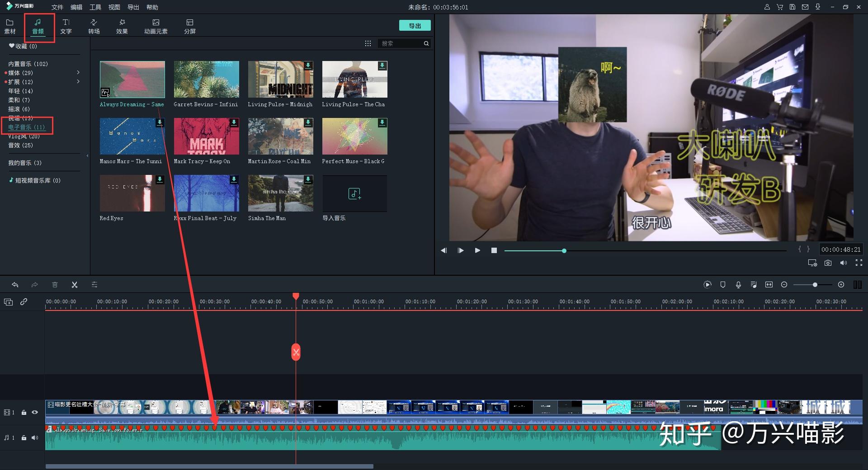
Task: Open the audio mixer icon
Action: 754,285
